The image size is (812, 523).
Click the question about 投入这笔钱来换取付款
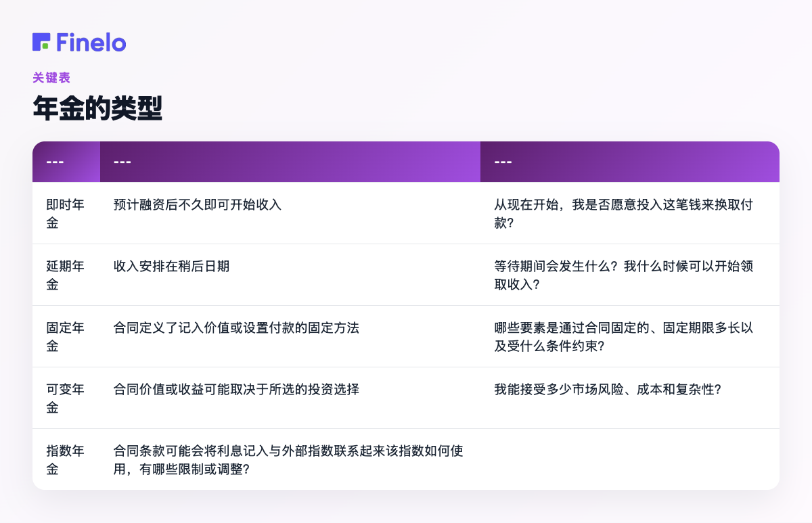click(625, 213)
